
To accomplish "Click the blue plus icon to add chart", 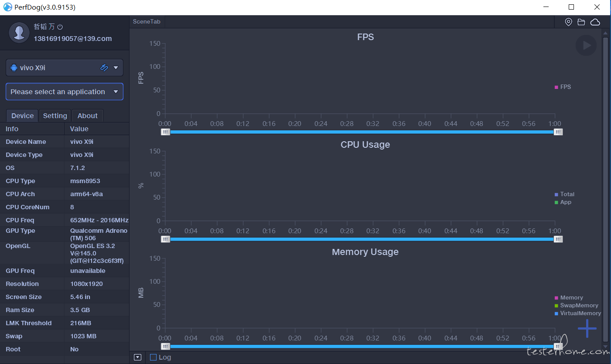I will tap(587, 328).
